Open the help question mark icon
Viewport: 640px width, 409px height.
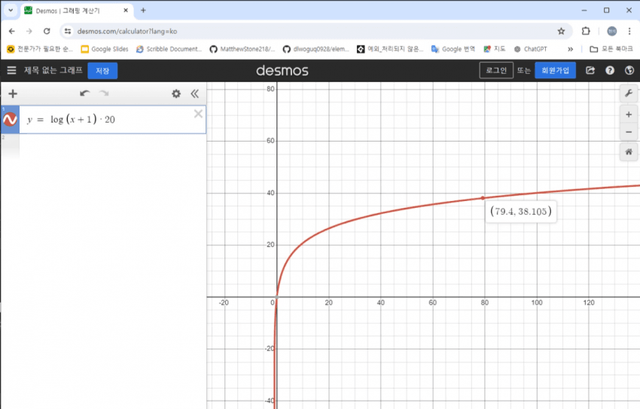609,70
